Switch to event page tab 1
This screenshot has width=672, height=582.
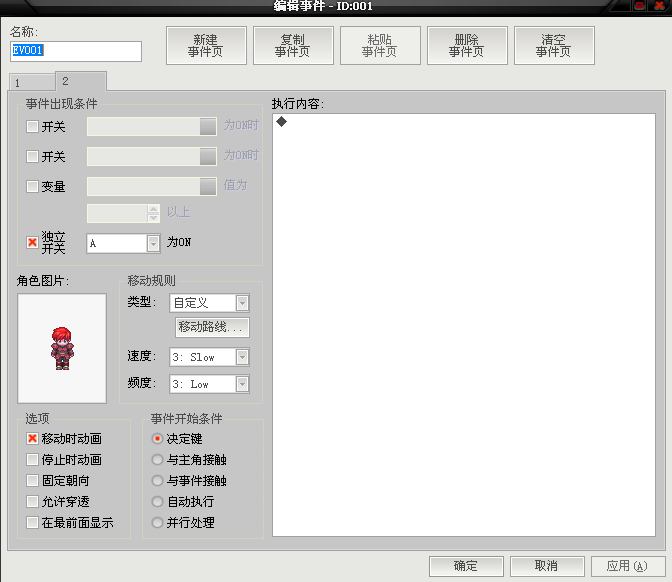(32, 82)
